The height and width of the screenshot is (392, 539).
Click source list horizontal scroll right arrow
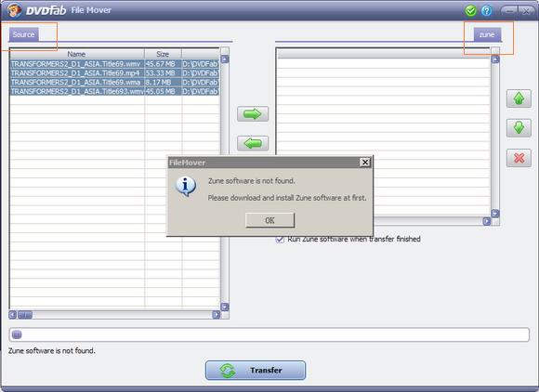click(x=216, y=315)
